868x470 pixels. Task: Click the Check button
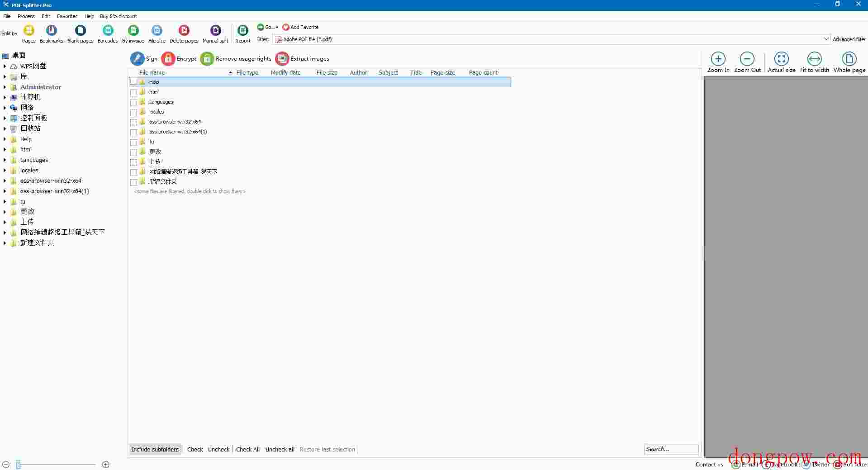(195, 449)
